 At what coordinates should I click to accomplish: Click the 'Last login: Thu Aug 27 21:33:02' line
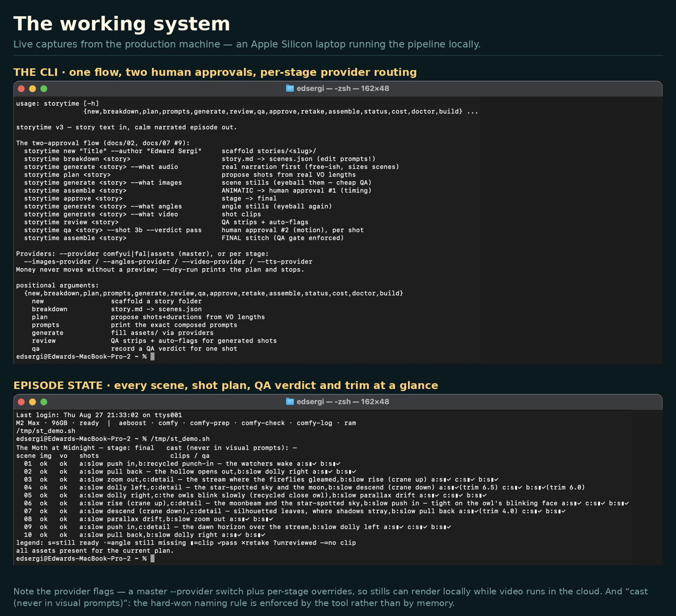point(99,415)
